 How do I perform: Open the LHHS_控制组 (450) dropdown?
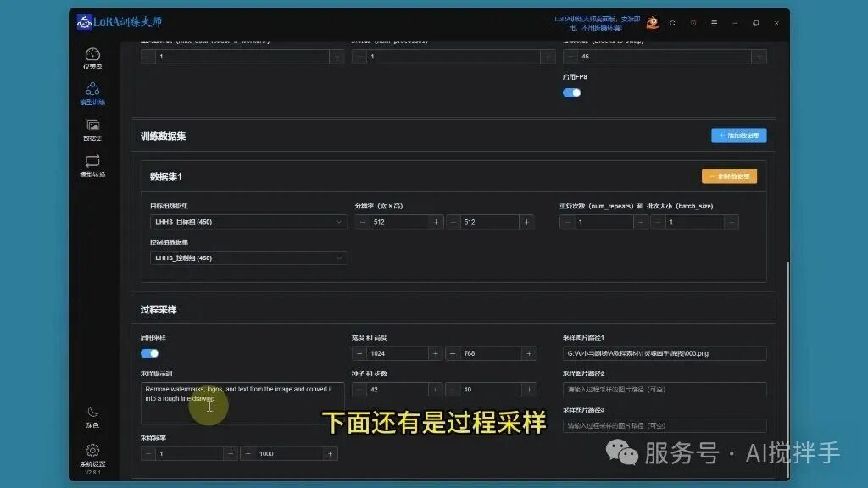248,258
